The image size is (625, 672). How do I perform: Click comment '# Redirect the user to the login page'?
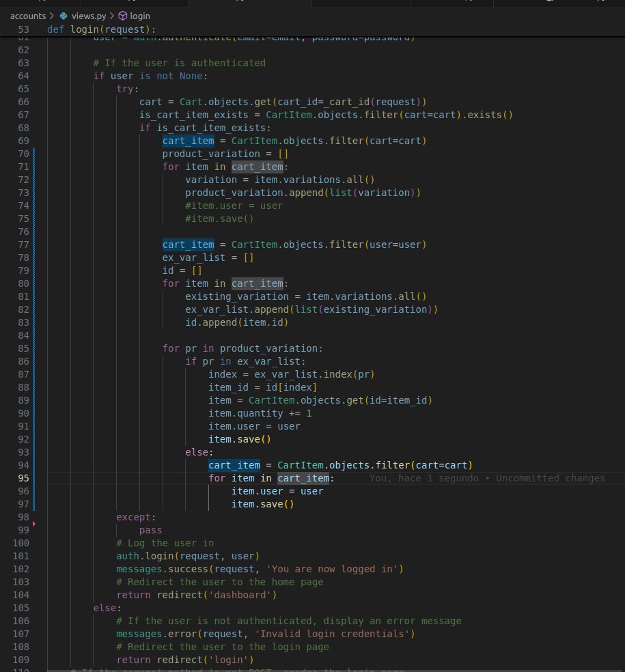[x=223, y=647]
